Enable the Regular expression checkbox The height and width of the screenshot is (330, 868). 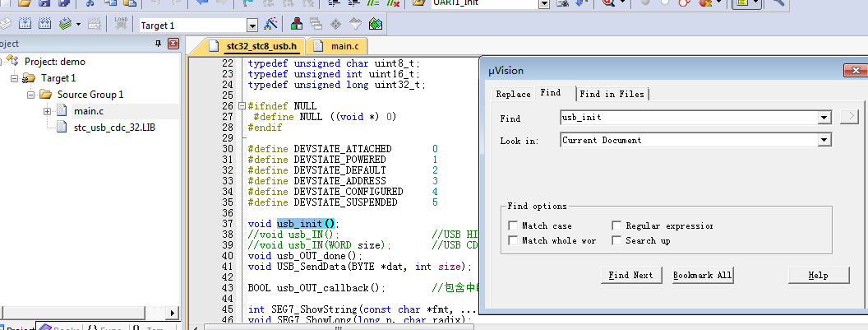pos(616,225)
